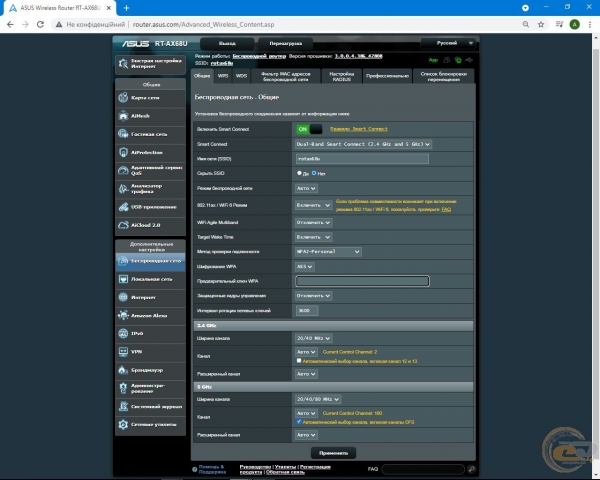Open RADIUS Setting tab

tap(341, 76)
